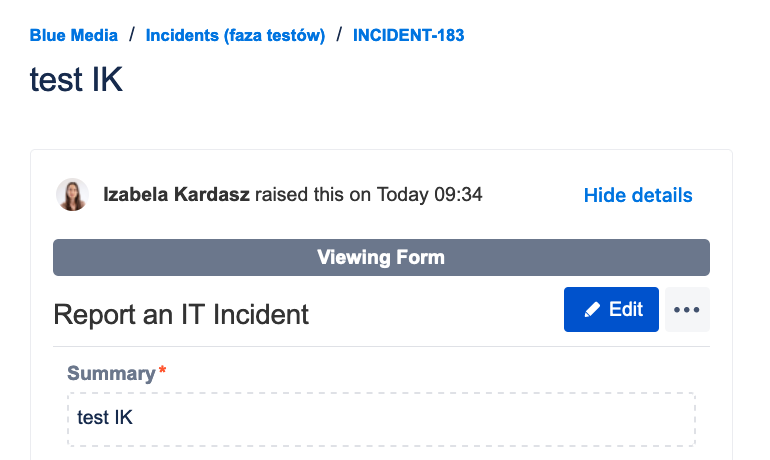Click the slash separator after Blue Media

tap(131, 35)
